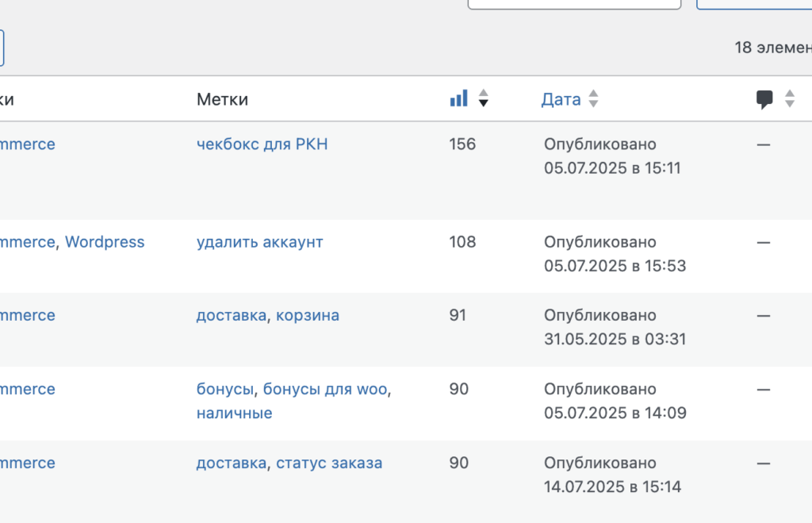Click the 18 элементов count text
This screenshot has width=812, height=523.
click(x=773, y=48)
